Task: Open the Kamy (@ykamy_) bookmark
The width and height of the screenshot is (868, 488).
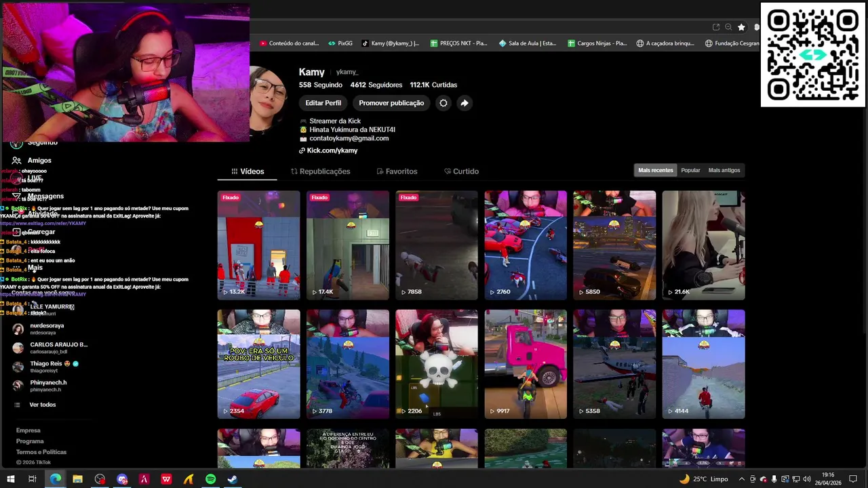Action: 391,43
